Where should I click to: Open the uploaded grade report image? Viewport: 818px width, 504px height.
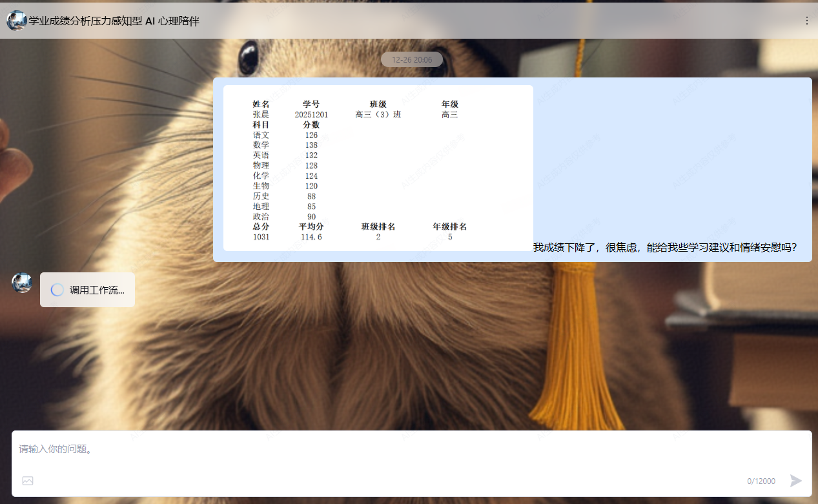click(378, 168)
